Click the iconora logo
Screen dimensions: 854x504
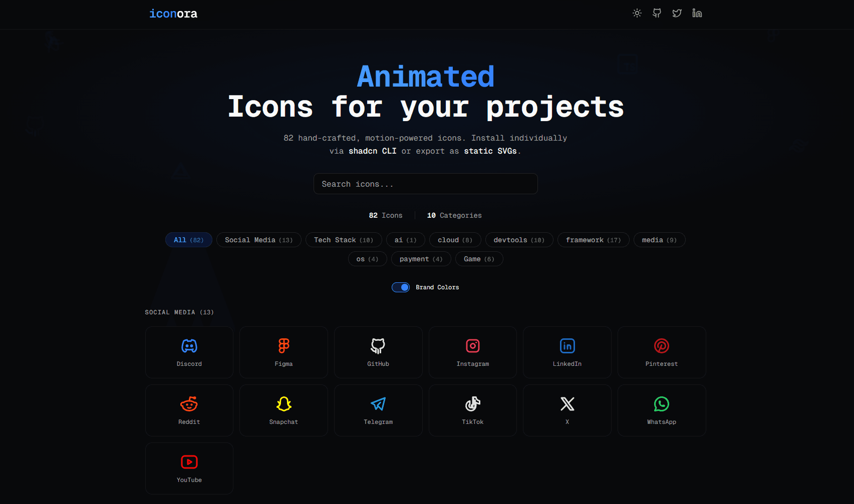click(173, 14)
